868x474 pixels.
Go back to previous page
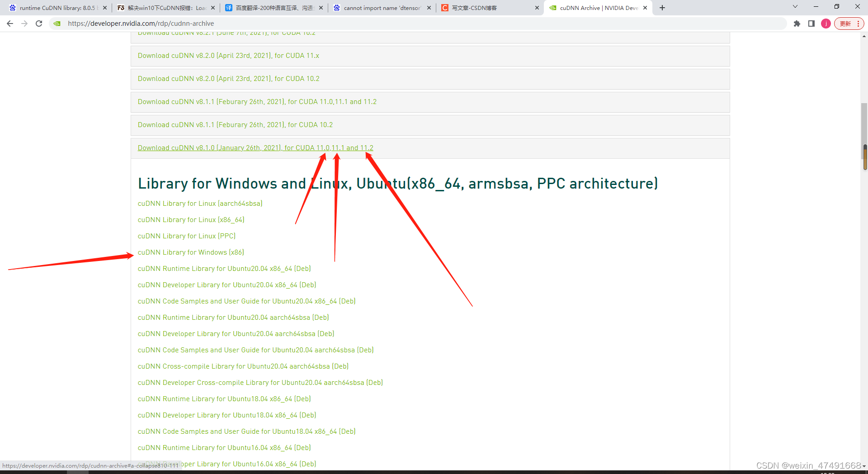(x=10, y=24)
